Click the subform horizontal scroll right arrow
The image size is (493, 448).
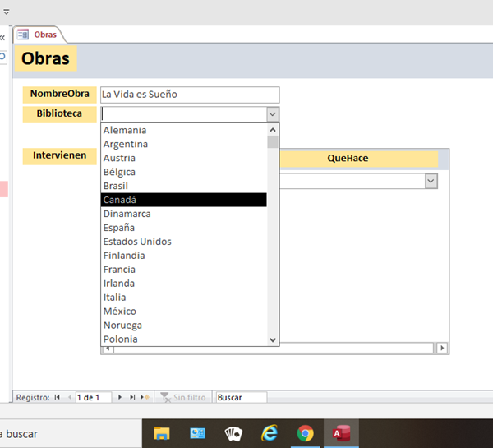(x=442, y=348)
